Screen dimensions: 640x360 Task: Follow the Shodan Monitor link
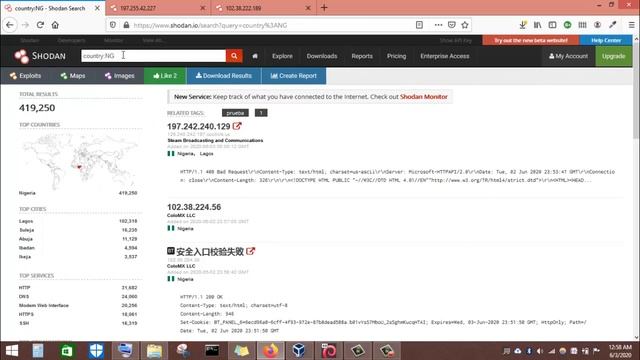pos(424,97)
